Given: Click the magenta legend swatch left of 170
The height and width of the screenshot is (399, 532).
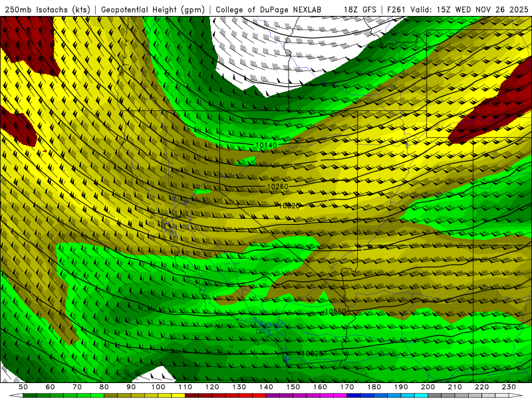Looking at the screenshot, I should (340, 396).
